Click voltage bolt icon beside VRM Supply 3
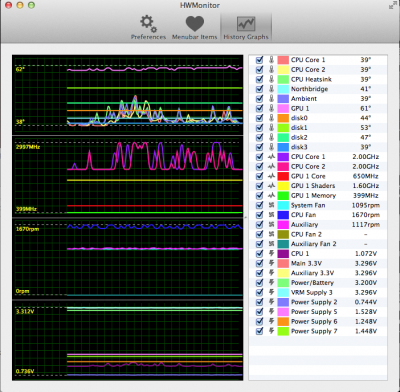Screen dimensions: 400x392 pos(272,292)
